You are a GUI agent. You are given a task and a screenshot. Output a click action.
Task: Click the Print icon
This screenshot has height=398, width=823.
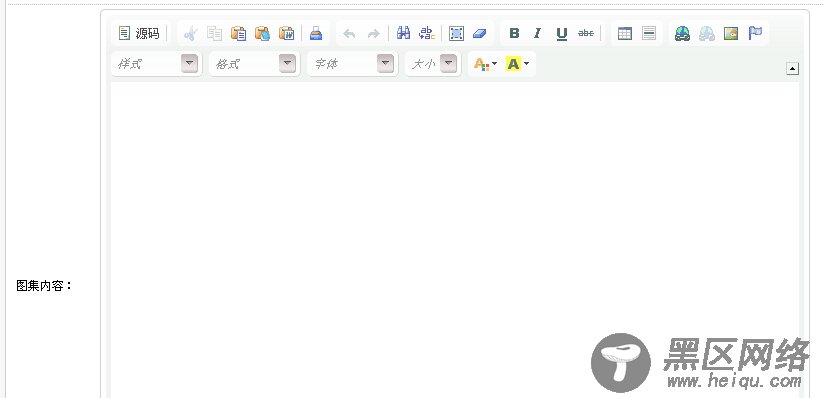coord(315,34)
